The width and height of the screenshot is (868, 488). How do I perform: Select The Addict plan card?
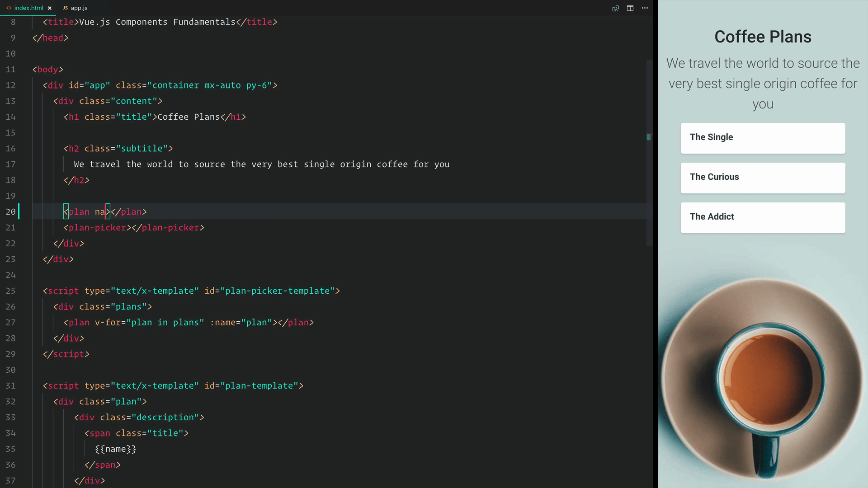pos(763,217)
